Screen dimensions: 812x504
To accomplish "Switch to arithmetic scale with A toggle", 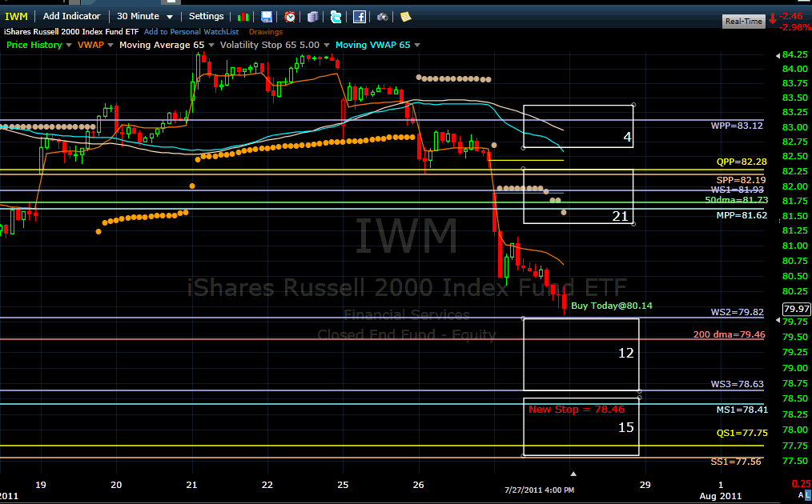I will 801,496.
